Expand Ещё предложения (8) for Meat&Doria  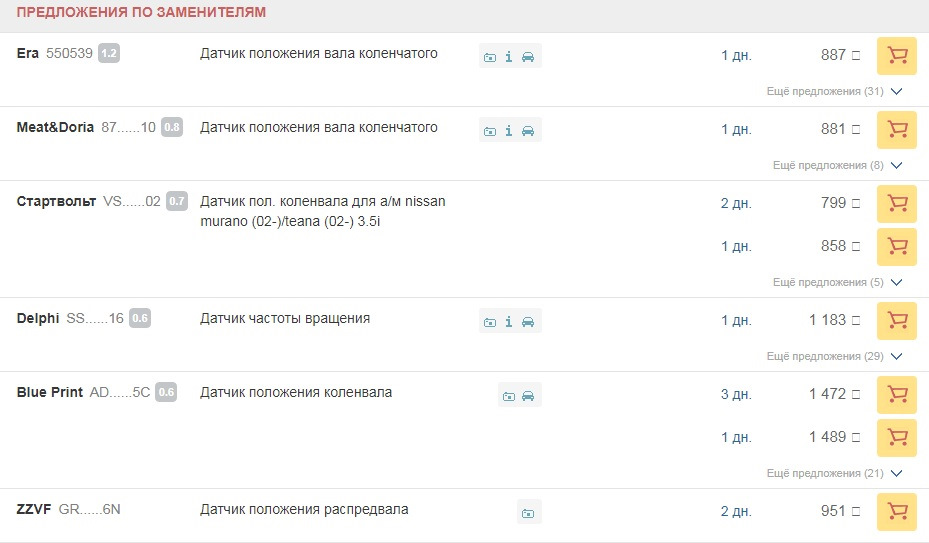[x=837, y=165]
